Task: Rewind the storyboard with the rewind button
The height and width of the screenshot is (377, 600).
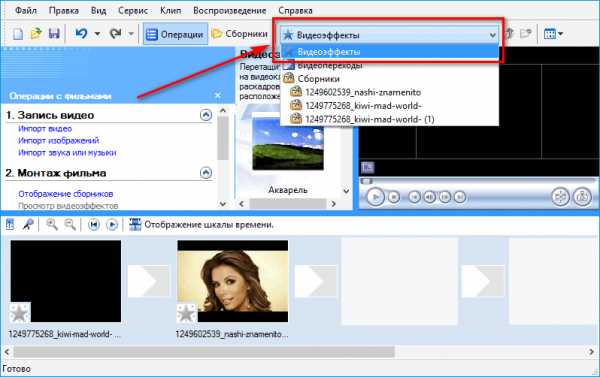Action: click(x=94, y=225)
